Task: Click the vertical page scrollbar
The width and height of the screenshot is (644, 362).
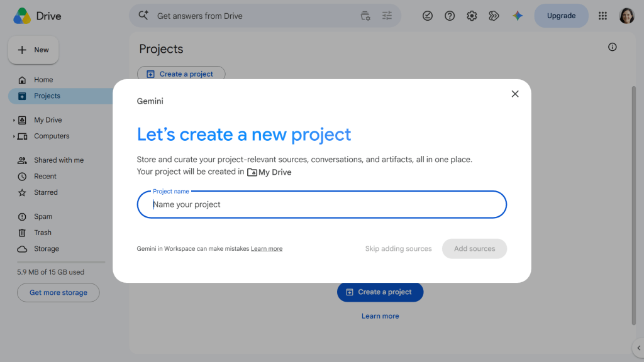Action: point(634,206)
